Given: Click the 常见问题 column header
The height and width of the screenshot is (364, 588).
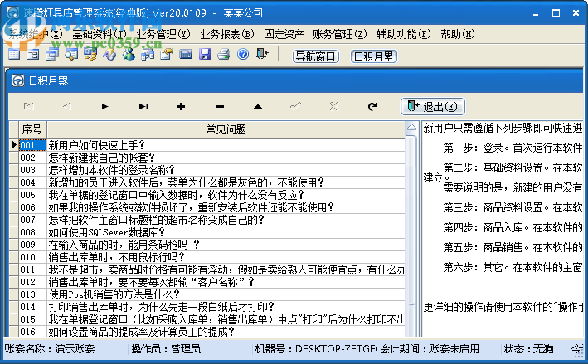Looking at the screenshot, I should (x=226, y=129).
